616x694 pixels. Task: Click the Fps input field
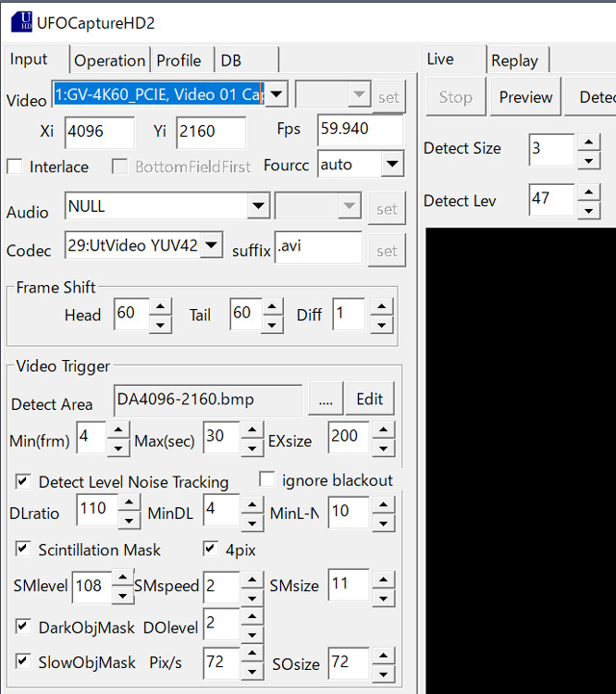[x=360, y=130]
